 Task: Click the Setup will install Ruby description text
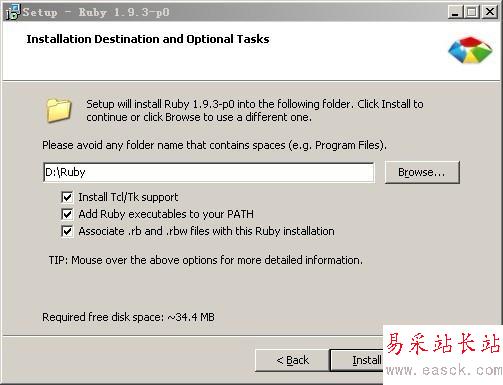click(x=255, y=111)
